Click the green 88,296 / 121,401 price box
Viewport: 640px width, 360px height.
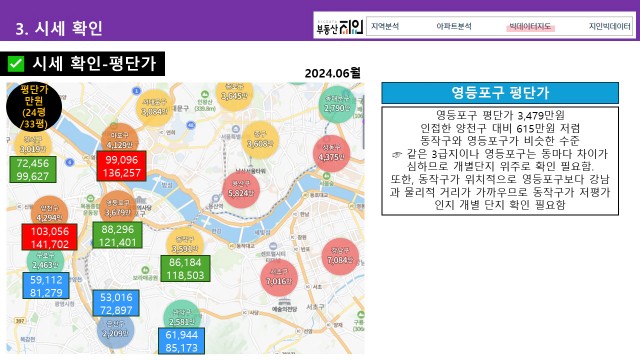118,236
